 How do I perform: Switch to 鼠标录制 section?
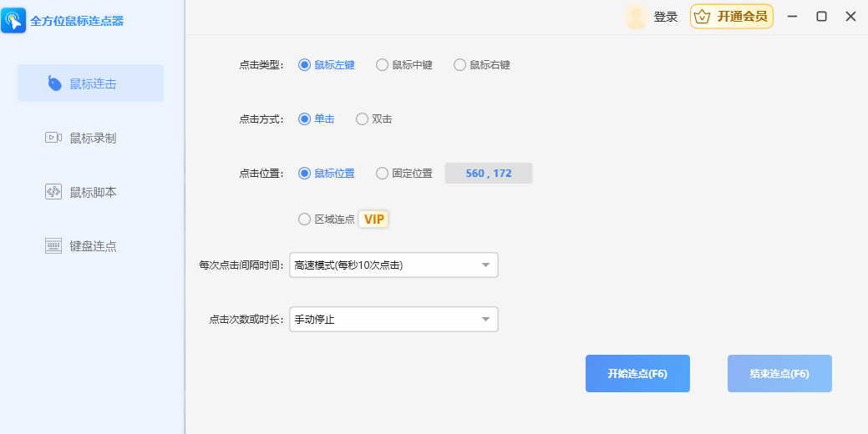(91, 138)
